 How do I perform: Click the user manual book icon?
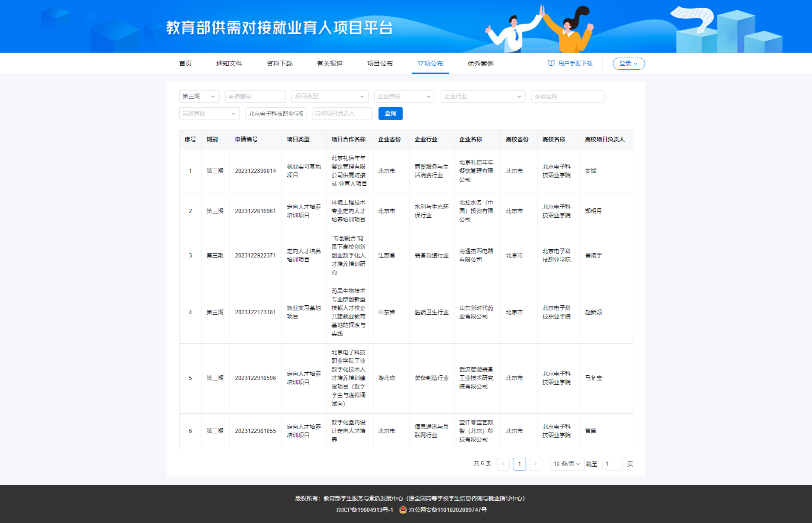click(551, 63)
